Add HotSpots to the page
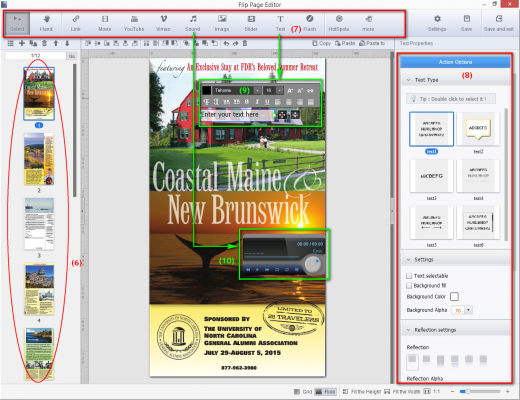This screenshot has height=400, width=520. pyautogui.click(x=339, y=23)
